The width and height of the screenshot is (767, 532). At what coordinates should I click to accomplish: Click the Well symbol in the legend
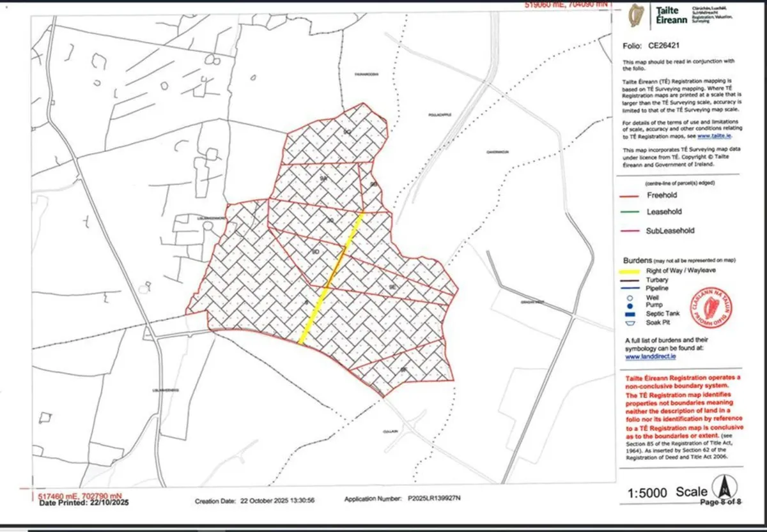tap(630, 298)
